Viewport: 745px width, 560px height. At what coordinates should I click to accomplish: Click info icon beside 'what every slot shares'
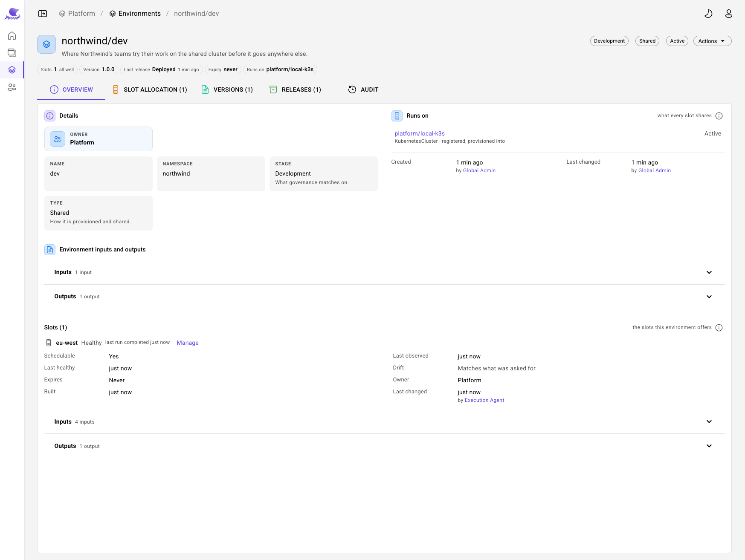[x=719, y=116]
